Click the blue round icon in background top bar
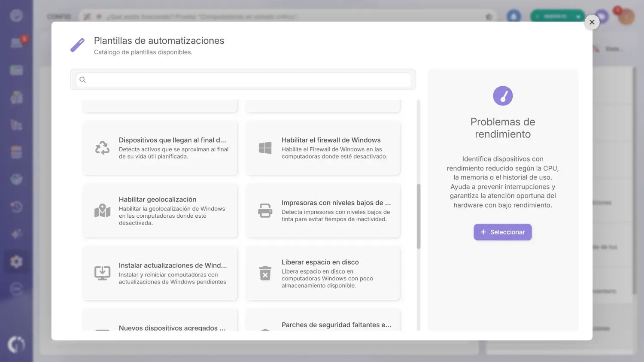Image resolution: width=644 pixels, height=362 pixels. pyautogui.click(x=513, y=16)
